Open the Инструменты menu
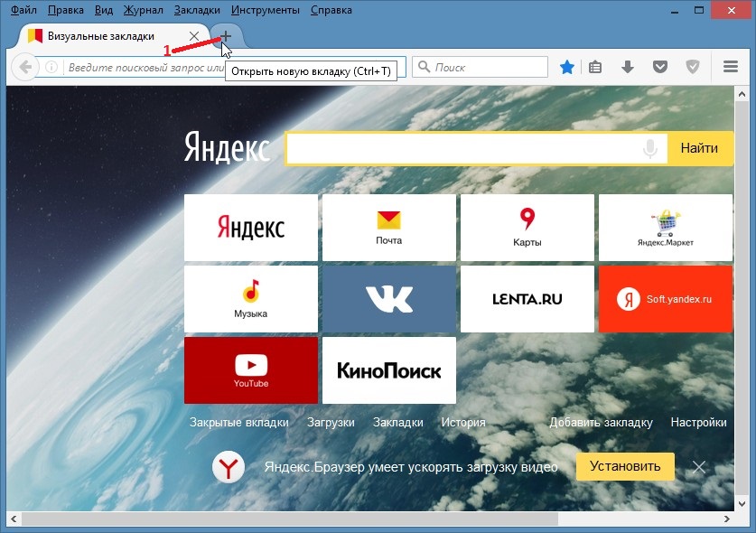Screen dimensions: 756x533 (266, 10)
